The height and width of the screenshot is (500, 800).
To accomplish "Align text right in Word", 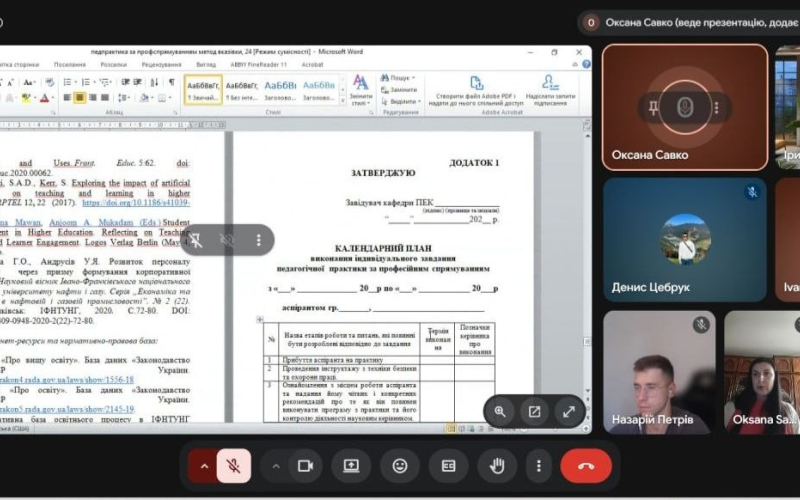I will click(92, 97).
